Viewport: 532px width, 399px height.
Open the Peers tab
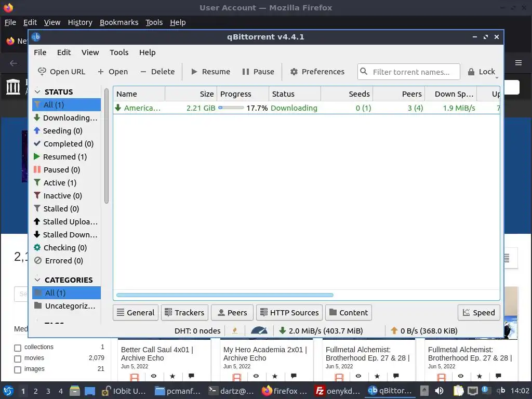(232, 312)
